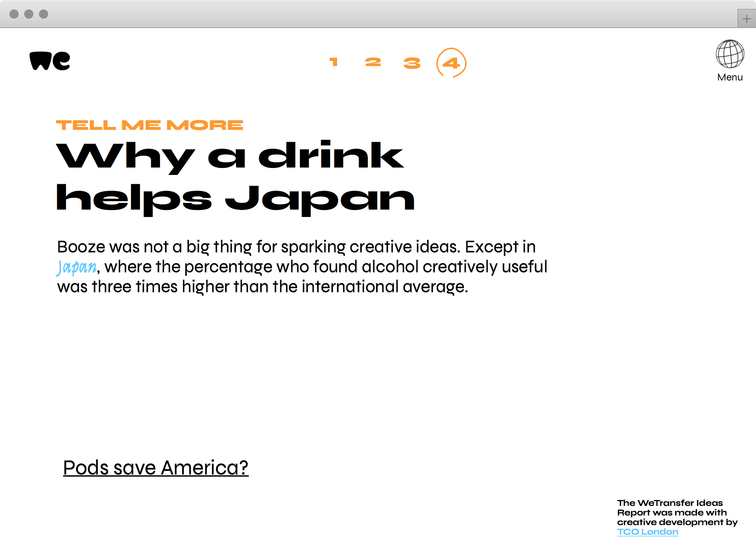Click the WeTransfer 'we' logo
This screenshot has width=756, height=555.
tap(50, 61)
